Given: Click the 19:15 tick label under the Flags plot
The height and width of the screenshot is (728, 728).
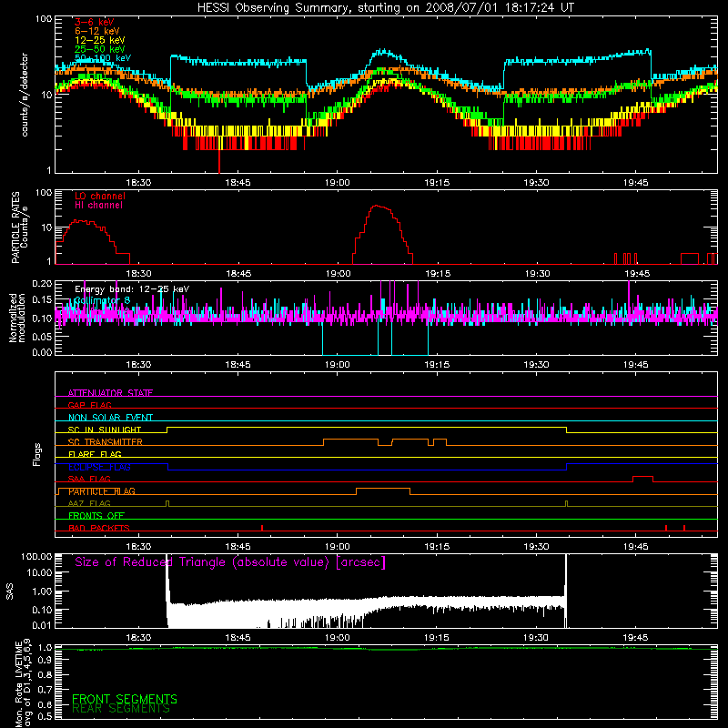Looking at the screenshot, I should 437,547.
